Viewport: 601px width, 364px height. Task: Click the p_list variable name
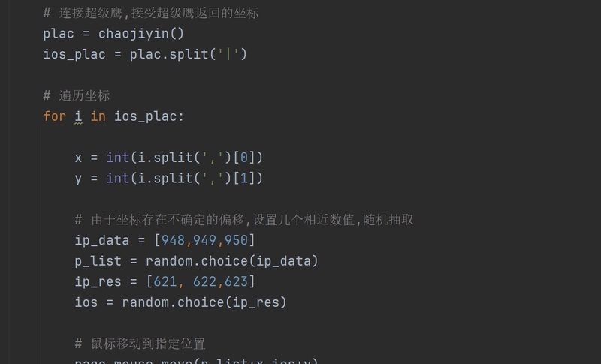coord(98,261)
